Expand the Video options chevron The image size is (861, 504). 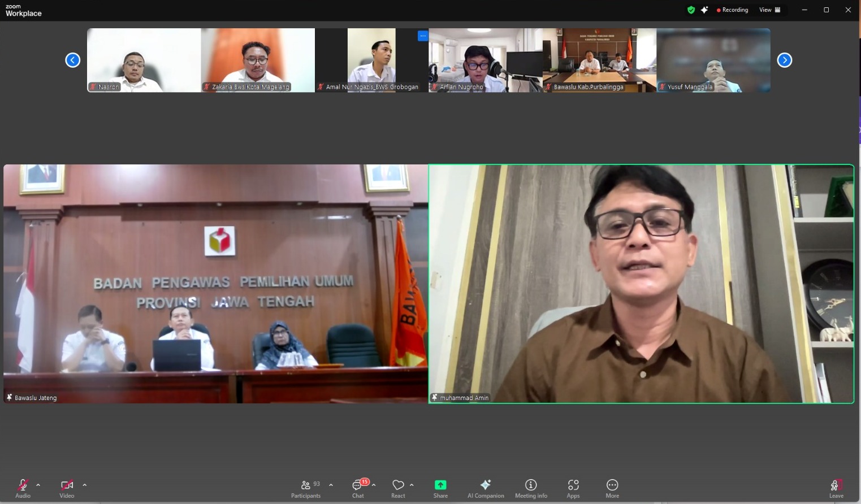pyautogui.click(x=84, y=484)
